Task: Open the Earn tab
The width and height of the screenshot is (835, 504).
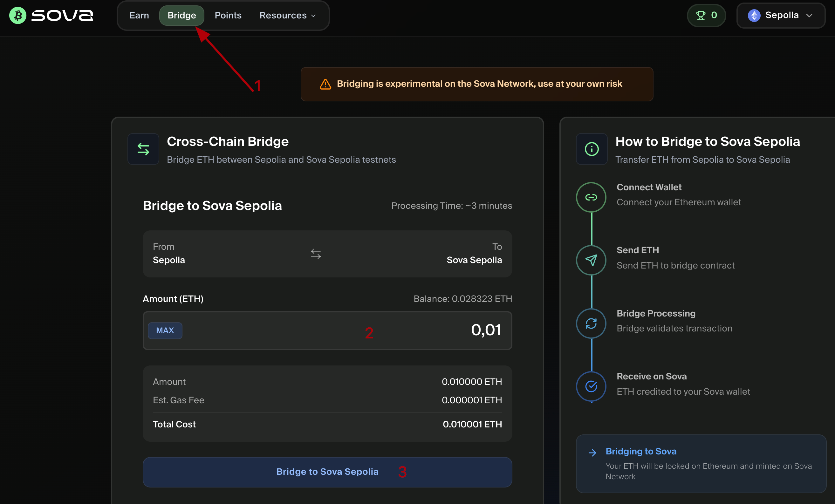Action: [139, 16]
